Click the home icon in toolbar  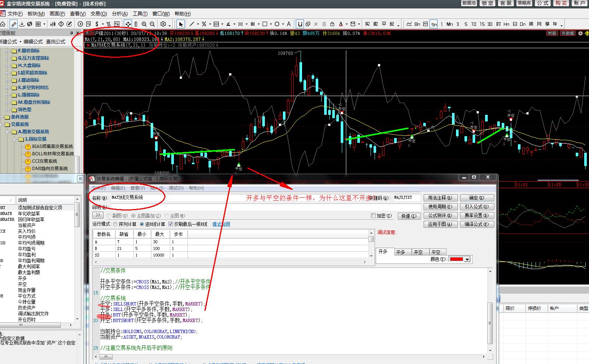[3, 24]
